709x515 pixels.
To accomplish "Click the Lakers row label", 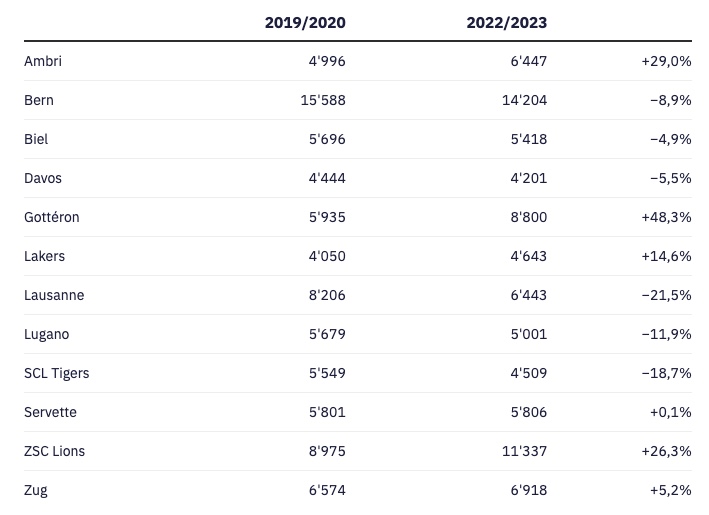I will (44, 256).
